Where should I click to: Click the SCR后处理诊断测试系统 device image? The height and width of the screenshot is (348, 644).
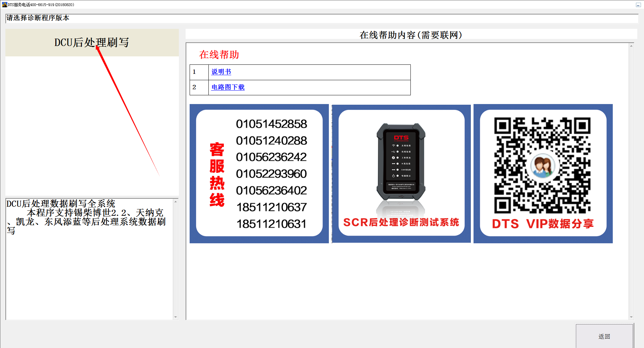(401, 173)
